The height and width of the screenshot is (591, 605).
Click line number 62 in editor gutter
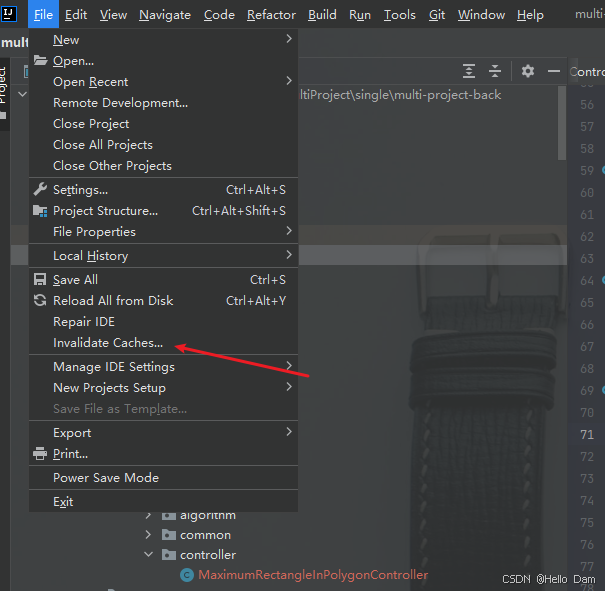tap(587, 236)
